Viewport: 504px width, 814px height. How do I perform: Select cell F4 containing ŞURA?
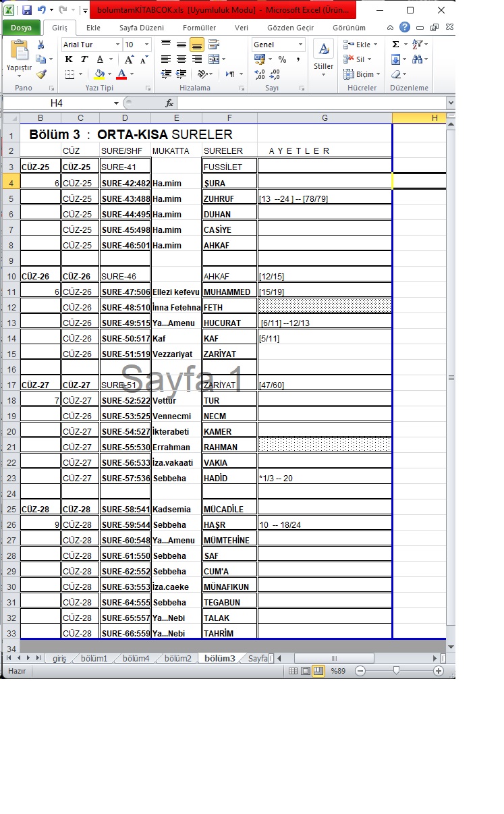click(x=229, y=183)
